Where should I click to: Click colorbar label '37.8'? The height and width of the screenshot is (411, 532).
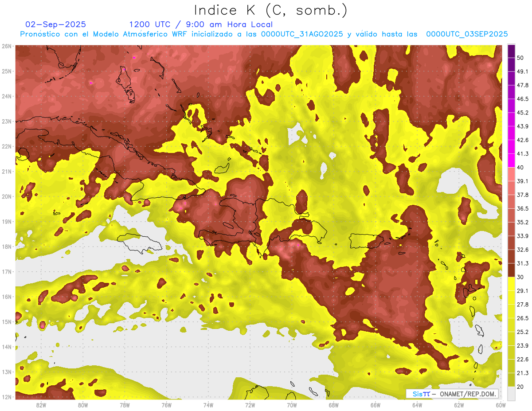523,195
